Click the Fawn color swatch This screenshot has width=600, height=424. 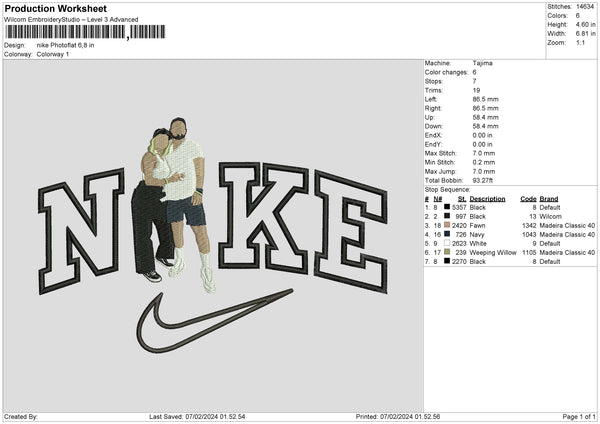pyautogui.click(x=447, y=225)
